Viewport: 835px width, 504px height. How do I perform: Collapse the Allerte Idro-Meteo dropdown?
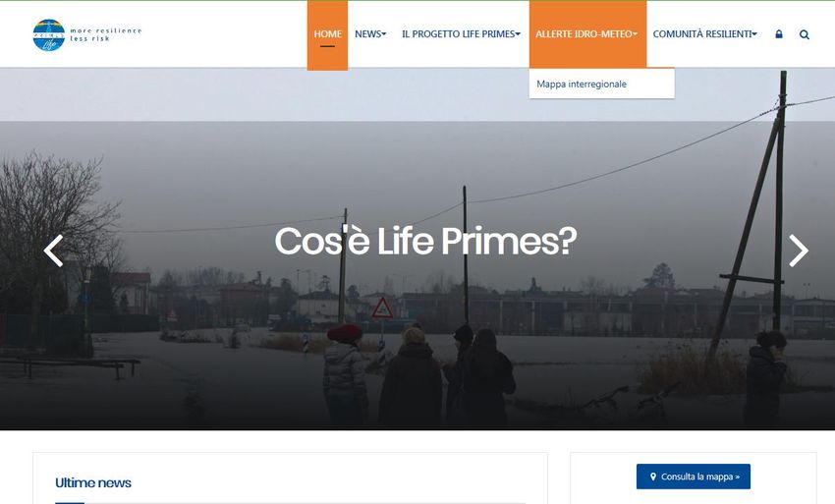(587, 34)
